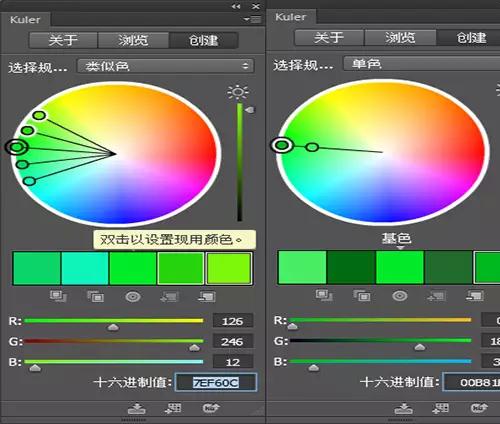Click the ringed base marker on right wheel
This screenshot has height=424, width=500.
point(282,145)
